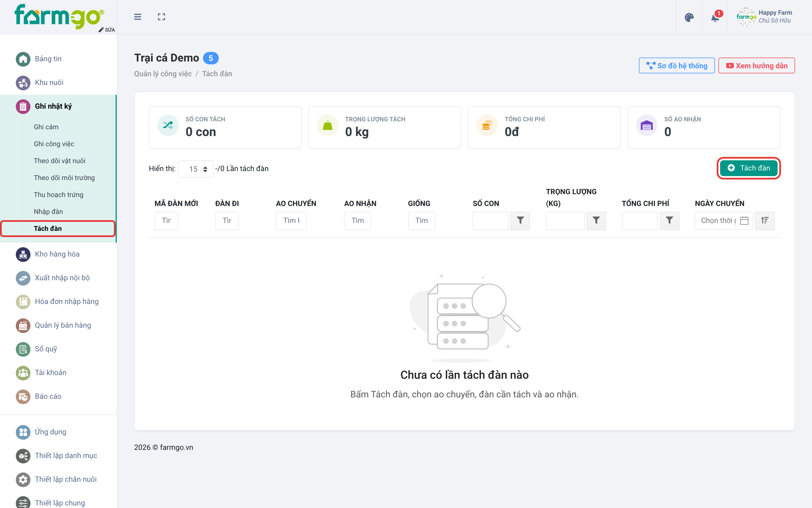
Task: Select Nhập đàn submenu item
Action: [48, 212]
